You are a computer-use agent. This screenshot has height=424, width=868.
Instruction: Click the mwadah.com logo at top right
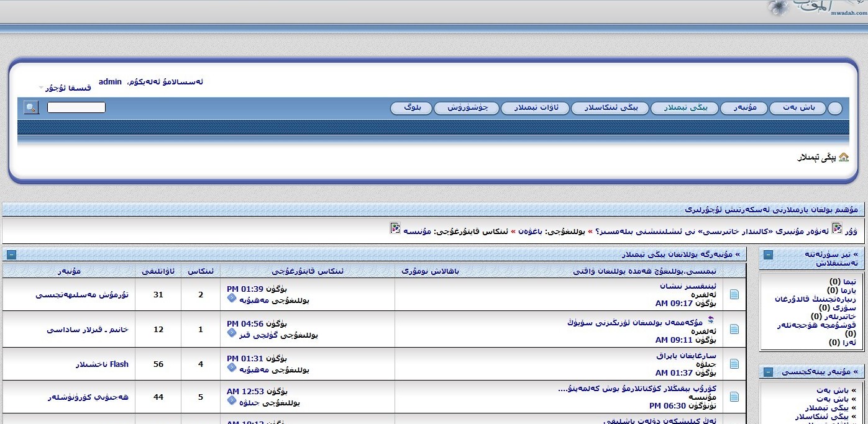(814, 9)
